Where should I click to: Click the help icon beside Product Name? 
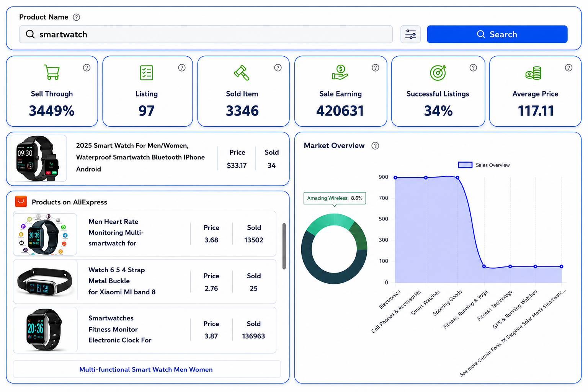(77, 17)
